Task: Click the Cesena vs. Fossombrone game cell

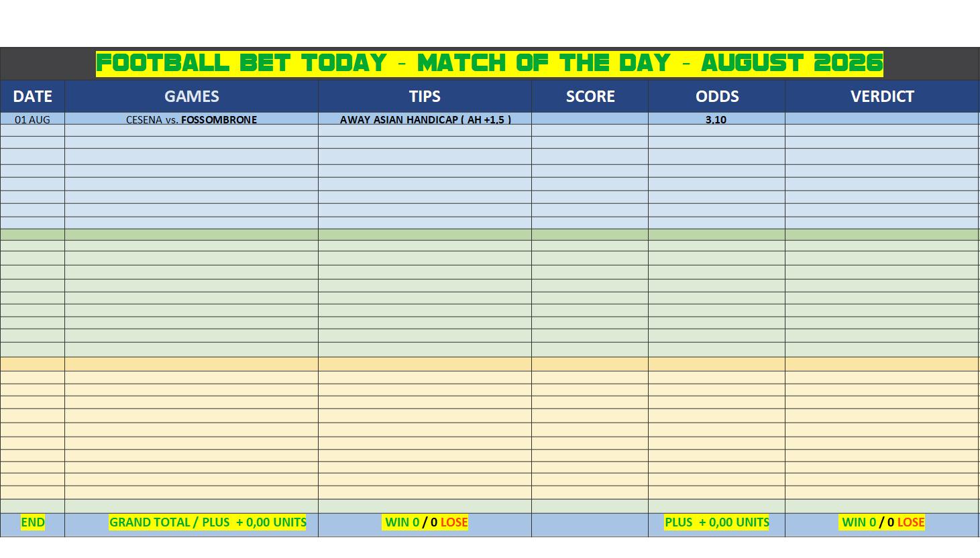Action: point(191,119)
